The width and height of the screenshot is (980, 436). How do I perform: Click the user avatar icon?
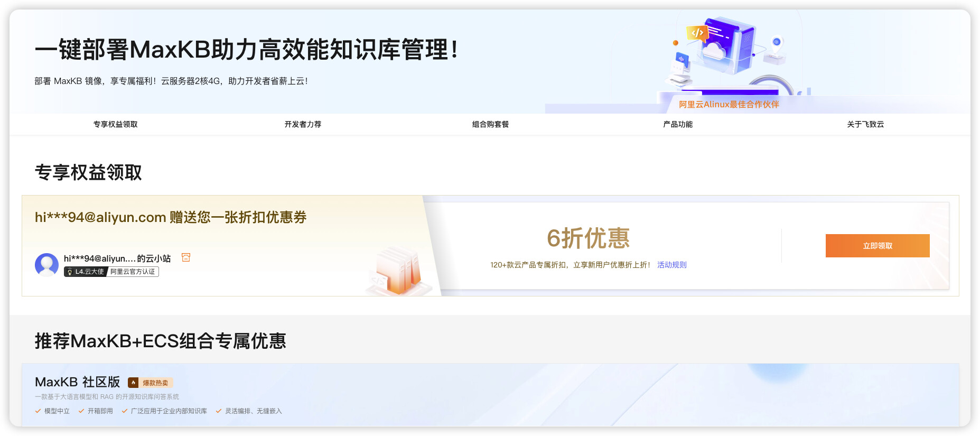46,264
